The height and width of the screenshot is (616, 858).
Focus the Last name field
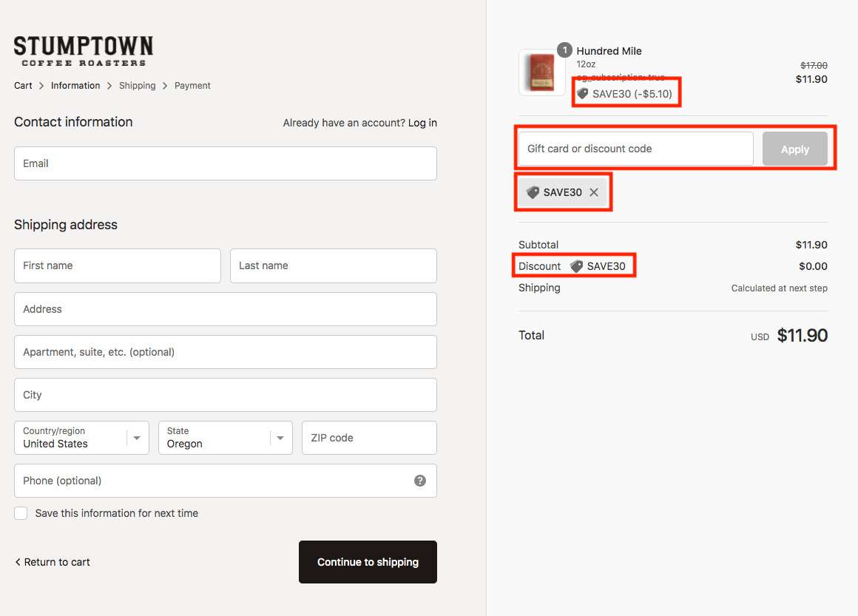coord(334,266)
